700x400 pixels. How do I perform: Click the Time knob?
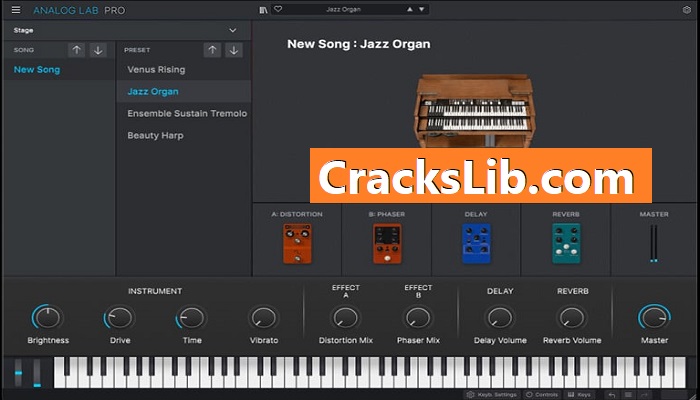192,318
